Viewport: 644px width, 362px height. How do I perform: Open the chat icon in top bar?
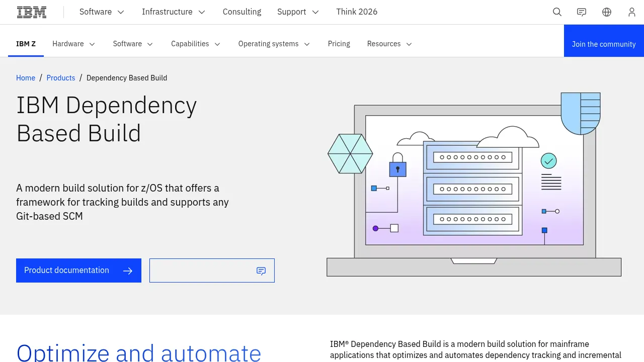point(582,12)
